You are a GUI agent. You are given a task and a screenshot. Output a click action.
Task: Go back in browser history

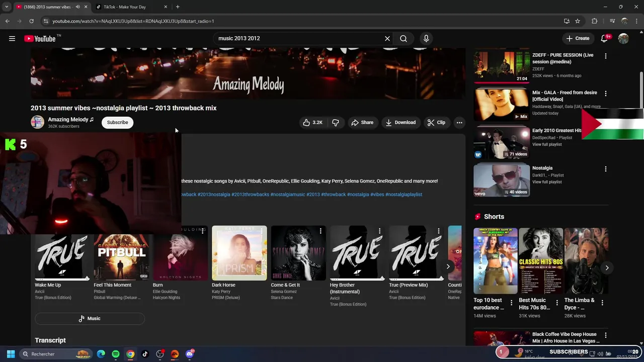pyautogui.click(x=7, y=21)
